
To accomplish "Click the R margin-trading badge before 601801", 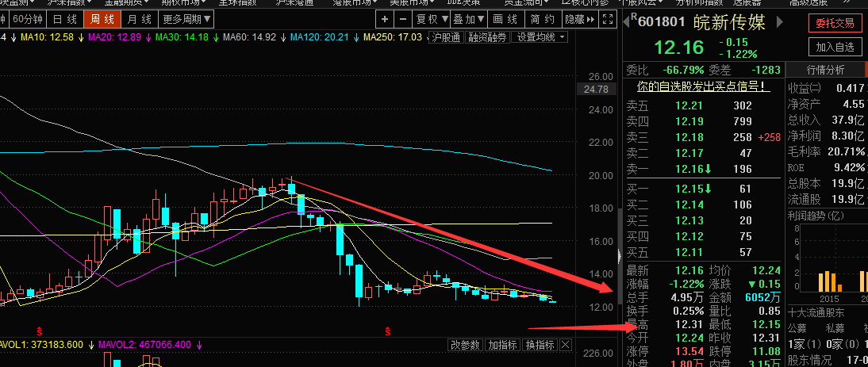I will [635, 17].
